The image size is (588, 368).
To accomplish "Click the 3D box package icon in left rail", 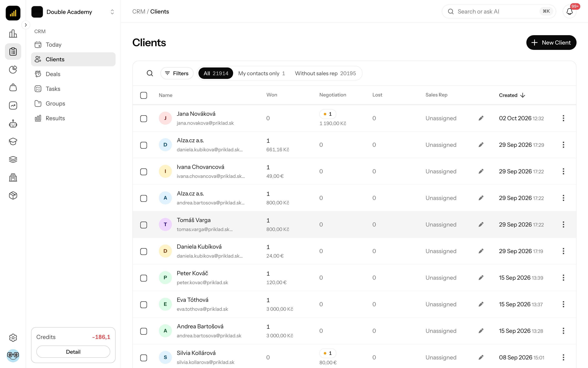I will tap(13, 195).
